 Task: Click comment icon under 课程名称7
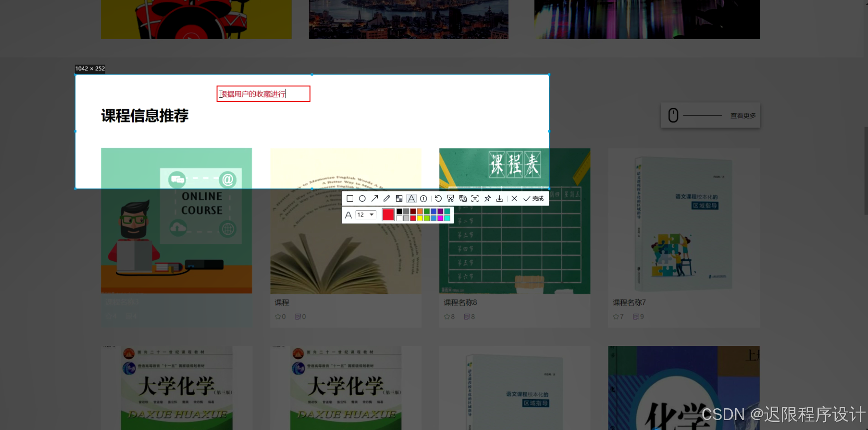click(x=636, y=317)
